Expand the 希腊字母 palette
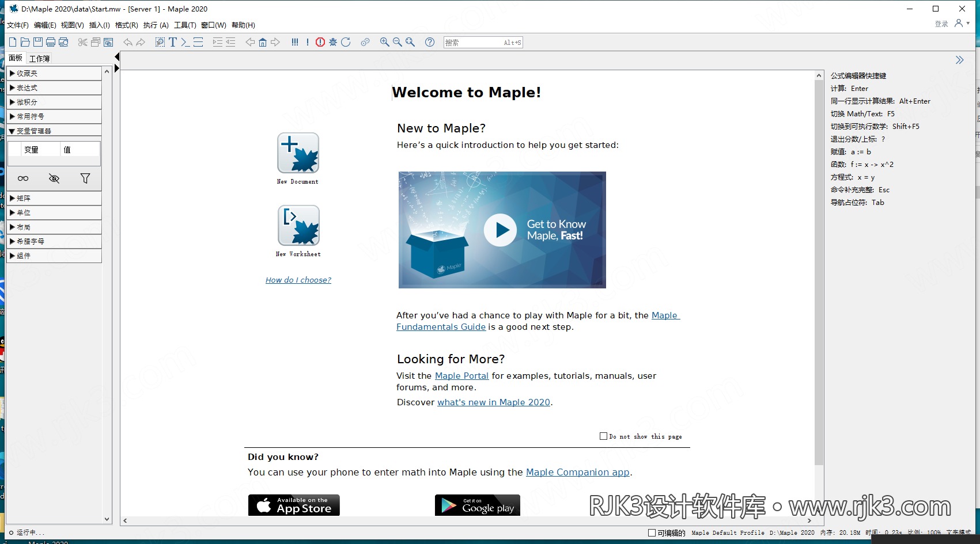This screenshot has width=980, height=544. 54,241
